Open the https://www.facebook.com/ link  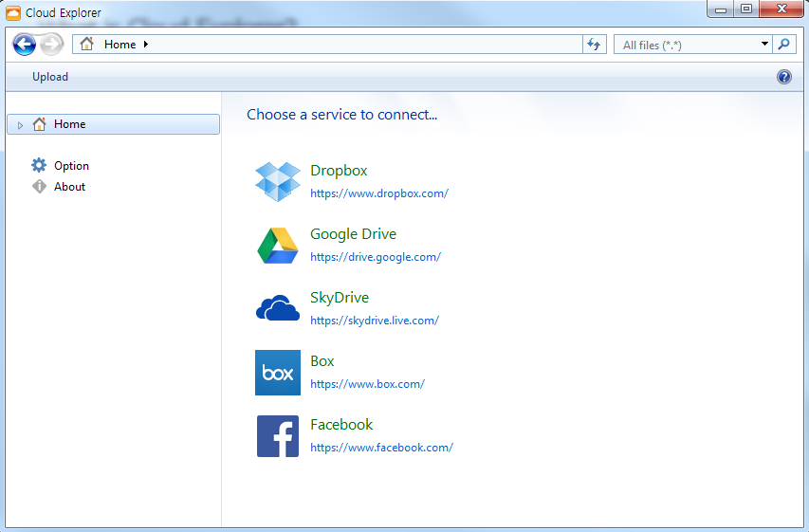tap(381, 448)
